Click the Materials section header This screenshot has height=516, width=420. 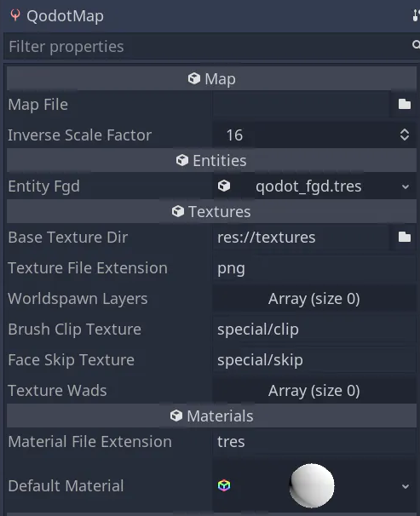211,416
